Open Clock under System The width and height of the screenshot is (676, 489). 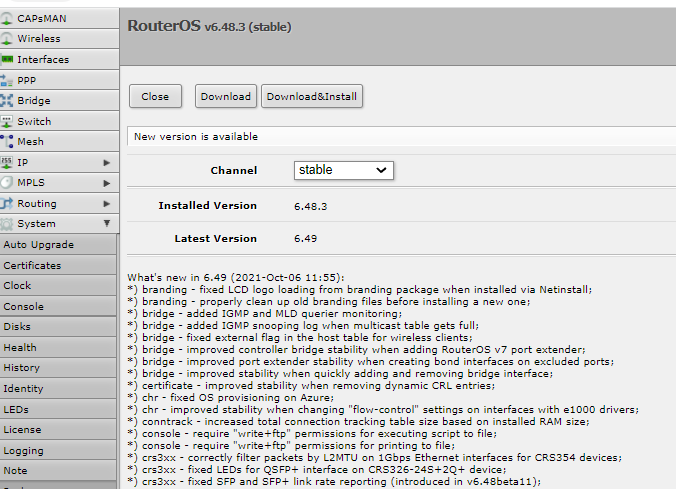click(58, 285)
